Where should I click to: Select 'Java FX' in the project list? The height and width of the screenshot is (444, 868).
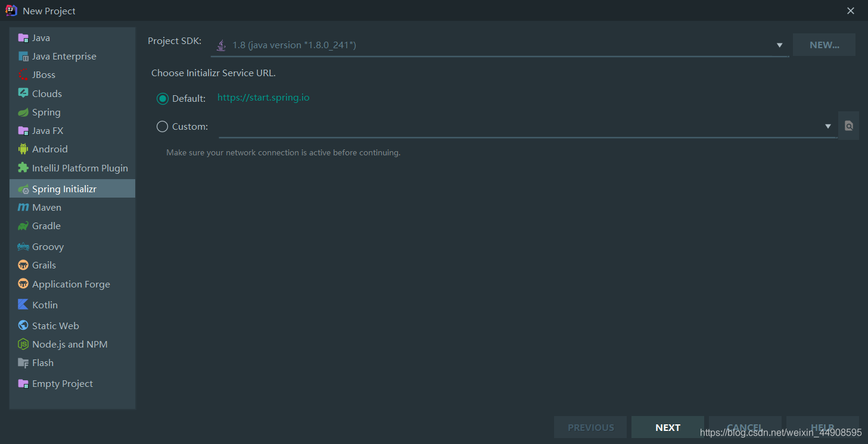click(72, 131)
